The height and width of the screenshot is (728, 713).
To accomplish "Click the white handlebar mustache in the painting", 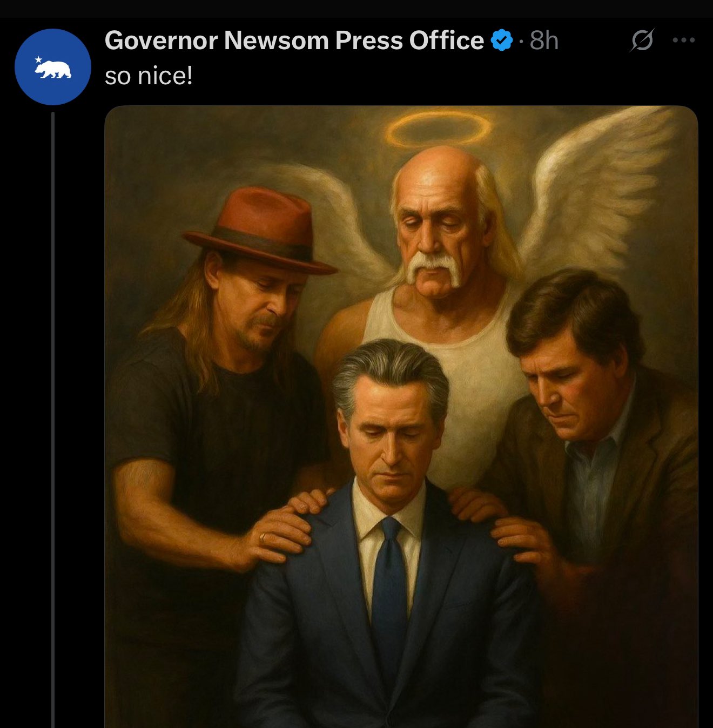I will pos(434,268).
